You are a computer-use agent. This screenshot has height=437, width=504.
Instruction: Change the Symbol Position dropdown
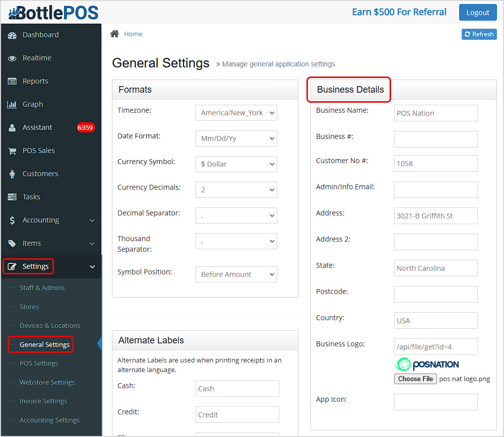(236, 274)
